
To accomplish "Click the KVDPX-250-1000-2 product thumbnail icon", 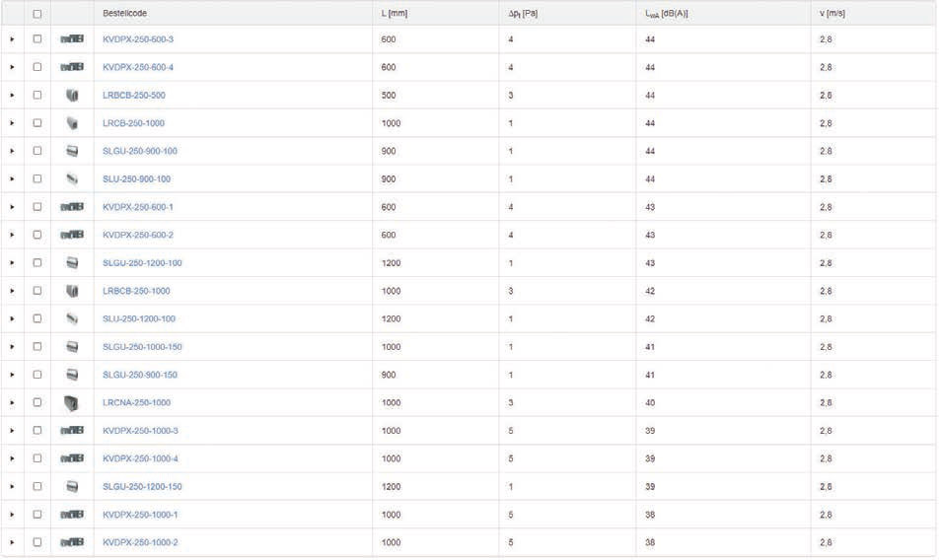I will pyautogui.click(x=72, y=542).
